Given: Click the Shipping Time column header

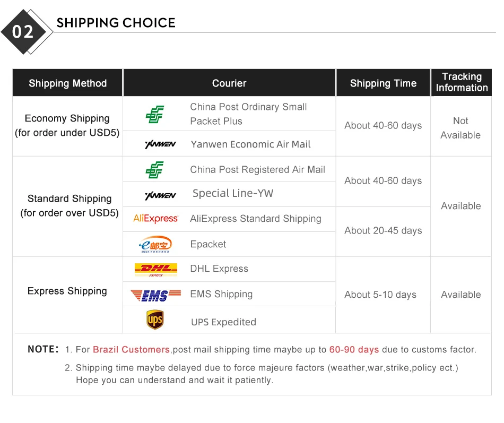Looking at the screenshot, I should (383, 83).
